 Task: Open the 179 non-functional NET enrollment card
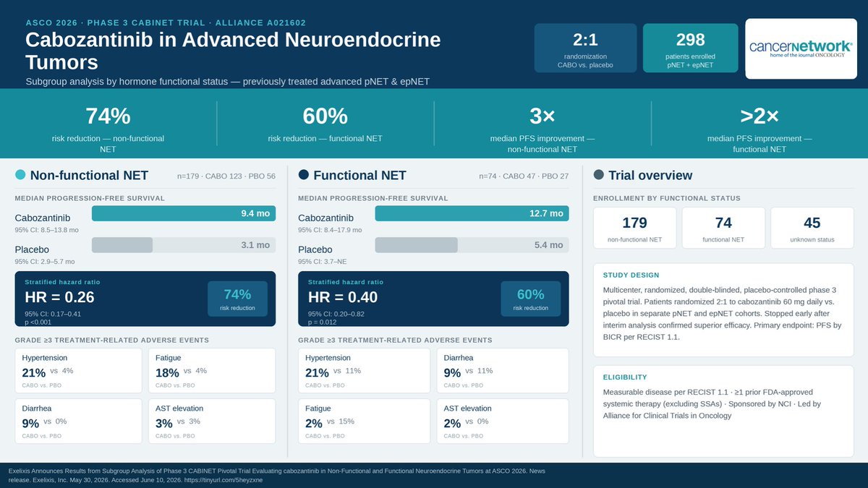point(635,228)
